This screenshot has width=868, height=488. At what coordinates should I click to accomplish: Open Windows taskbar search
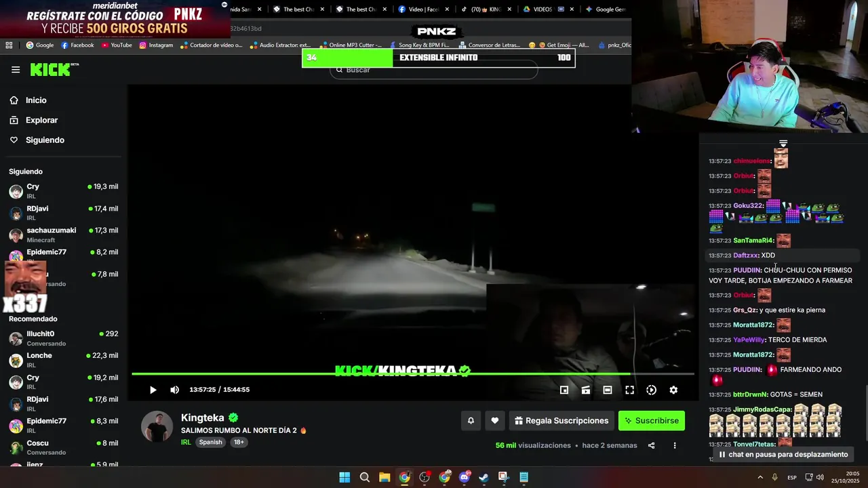(365, 477)
